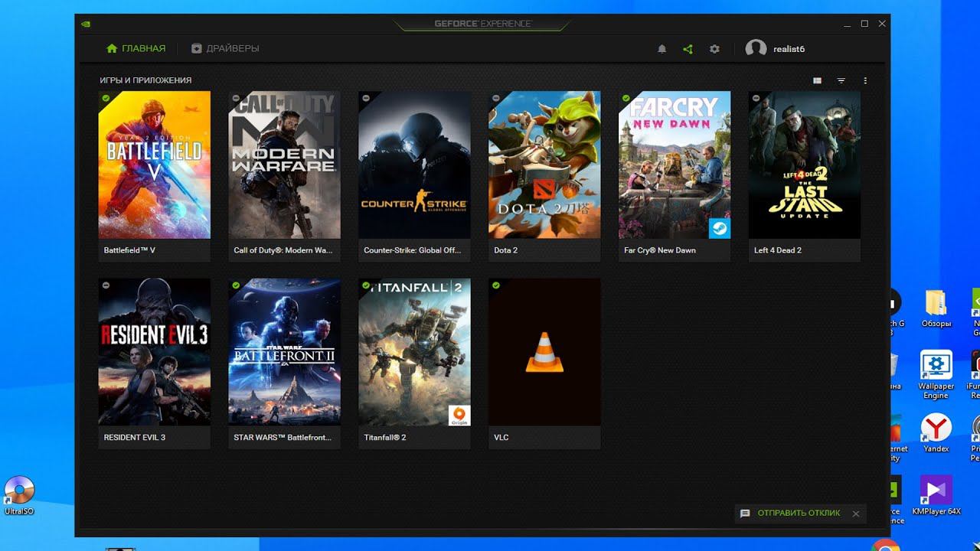Select the Resident Evil 3 cover art
The image size is (980, 551).
(x=155, y=352)
